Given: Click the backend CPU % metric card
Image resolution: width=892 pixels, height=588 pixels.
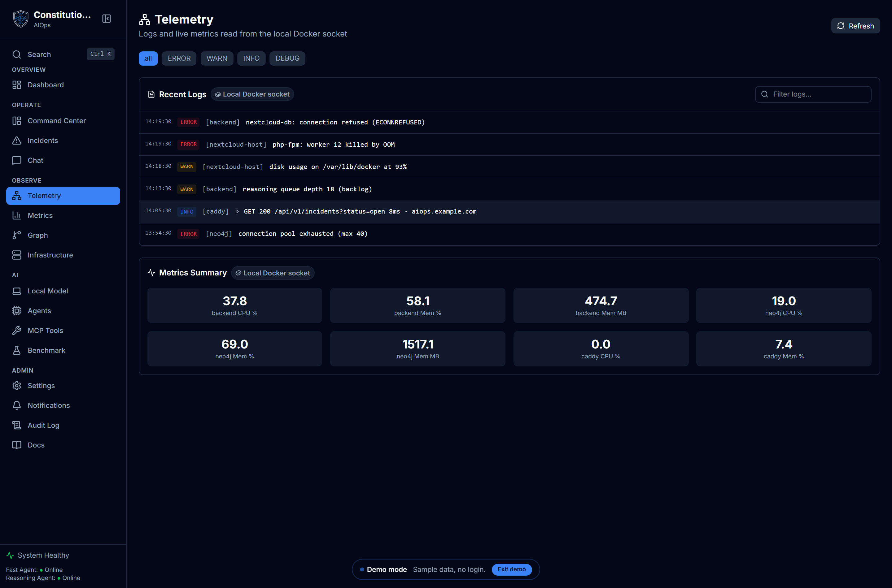Looking at the screenshot, I should click(234, 306).
